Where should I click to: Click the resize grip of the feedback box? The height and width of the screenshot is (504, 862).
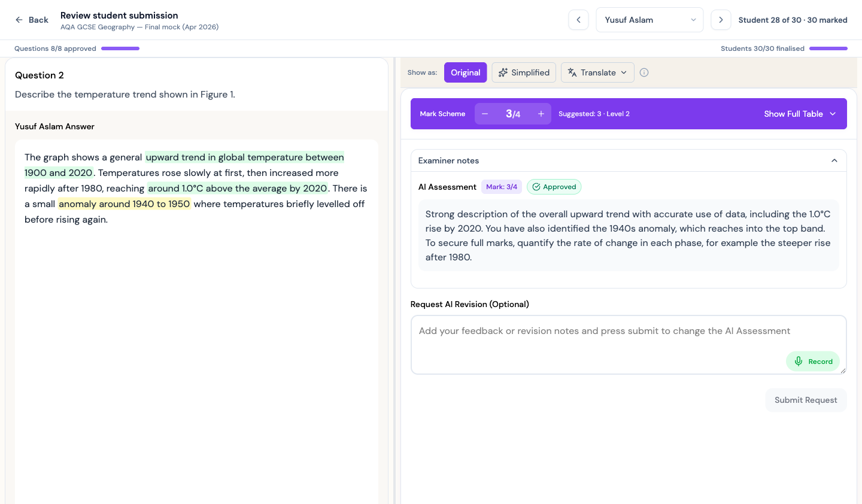point(843,371)
